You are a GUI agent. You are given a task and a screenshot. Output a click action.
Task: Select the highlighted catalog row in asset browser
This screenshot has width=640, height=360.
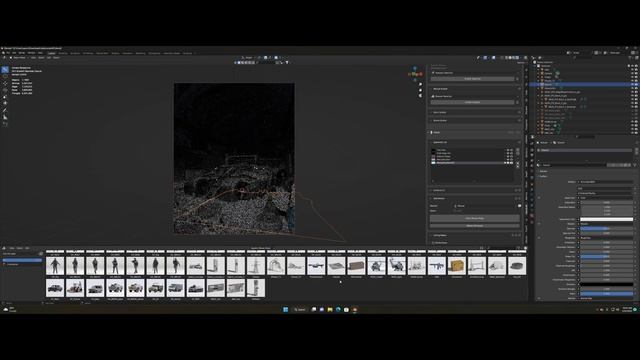click(x=22, y=260)
